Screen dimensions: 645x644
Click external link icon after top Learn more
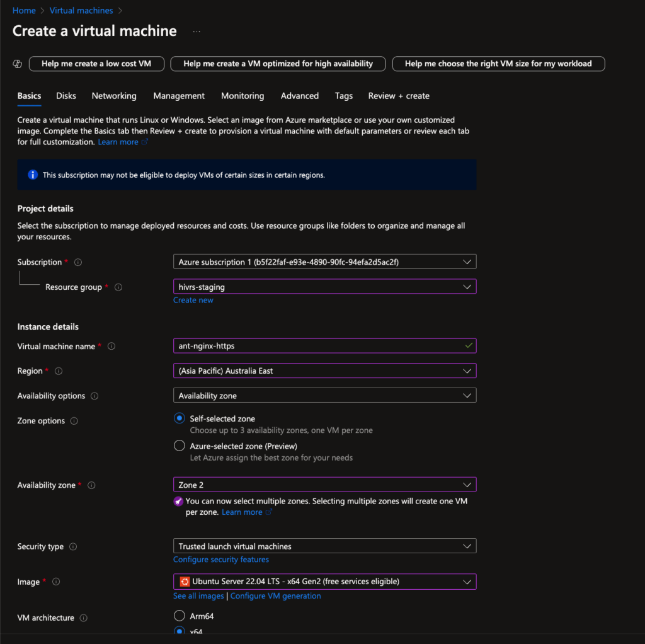coord(145,142)
